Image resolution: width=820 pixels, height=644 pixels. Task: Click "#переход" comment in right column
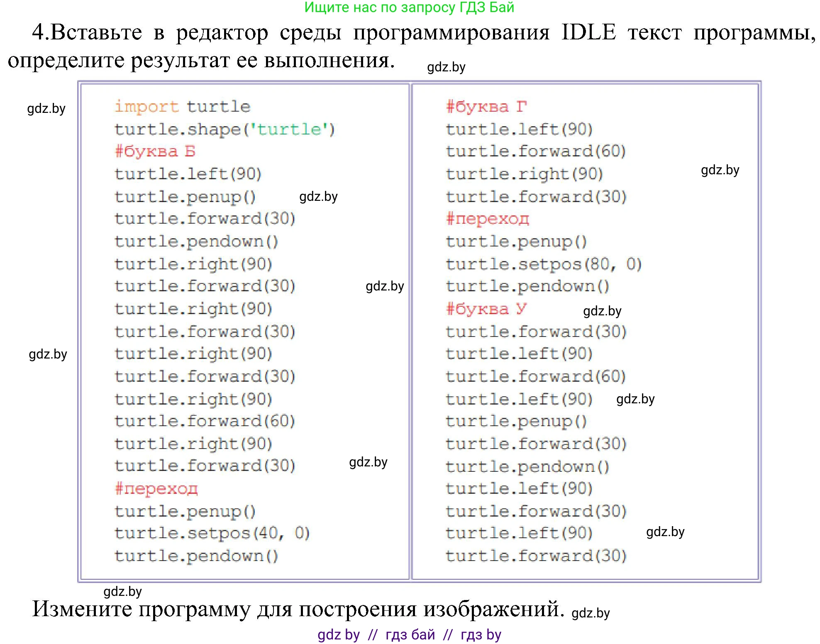coord(488,219)
